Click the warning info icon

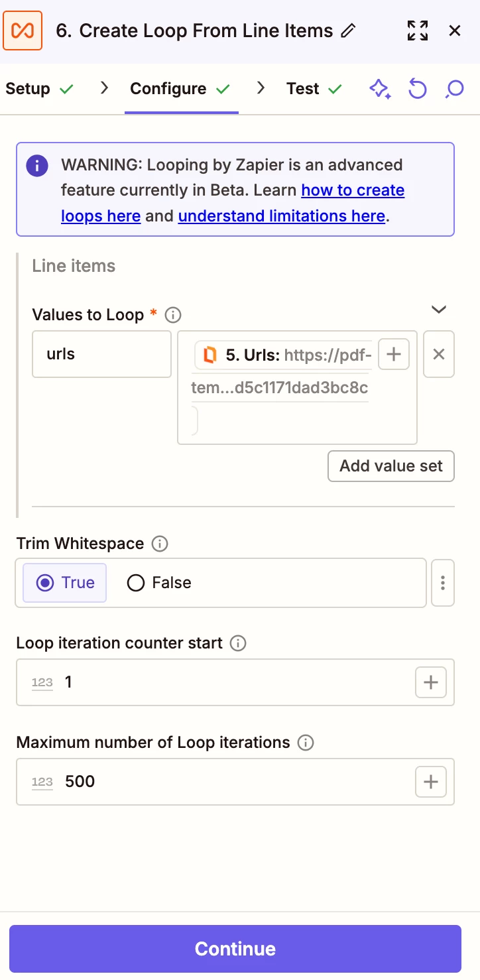(37, 165)
